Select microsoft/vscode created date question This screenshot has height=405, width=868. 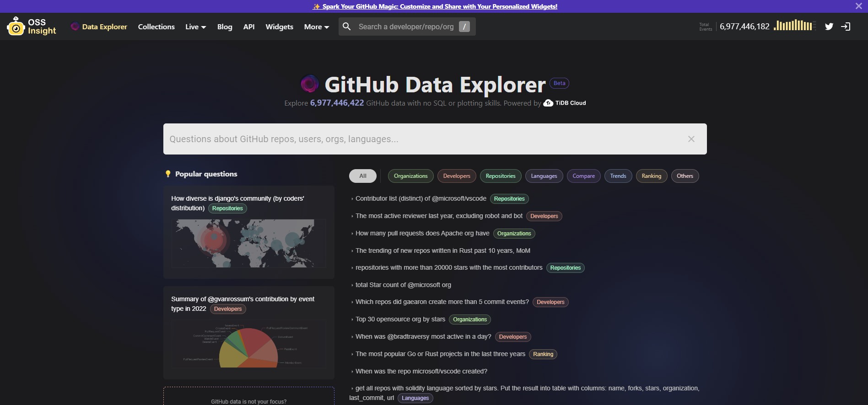(x=421, y=371)
